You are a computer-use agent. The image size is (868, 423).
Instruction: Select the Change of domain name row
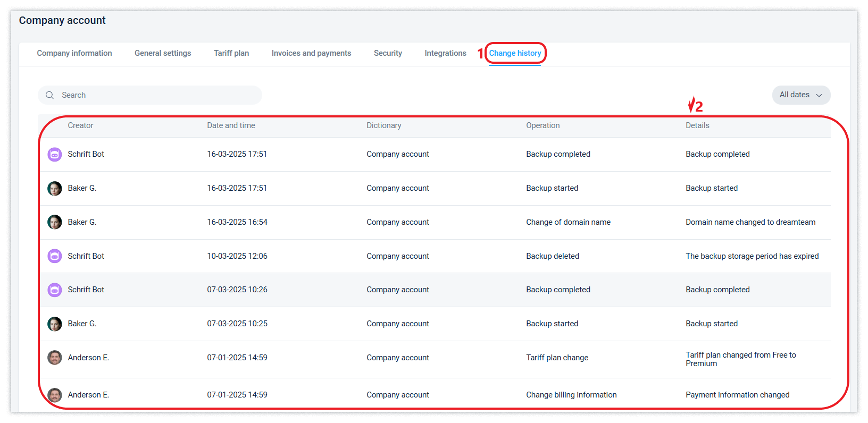point(568,222)
